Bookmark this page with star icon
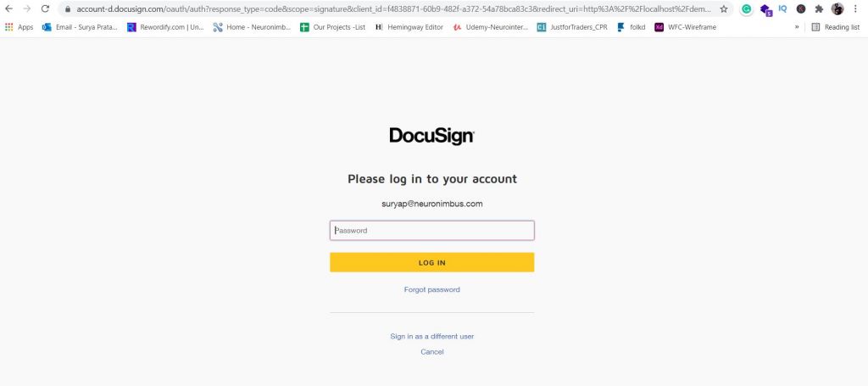This screenshot has width=868, height=386. tap(724, 8)
